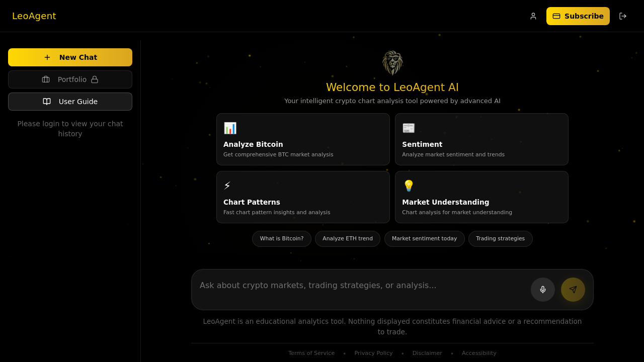
Task: Click the bar chart icon on Analyze Bitcoin card
Action: [230, 128]
